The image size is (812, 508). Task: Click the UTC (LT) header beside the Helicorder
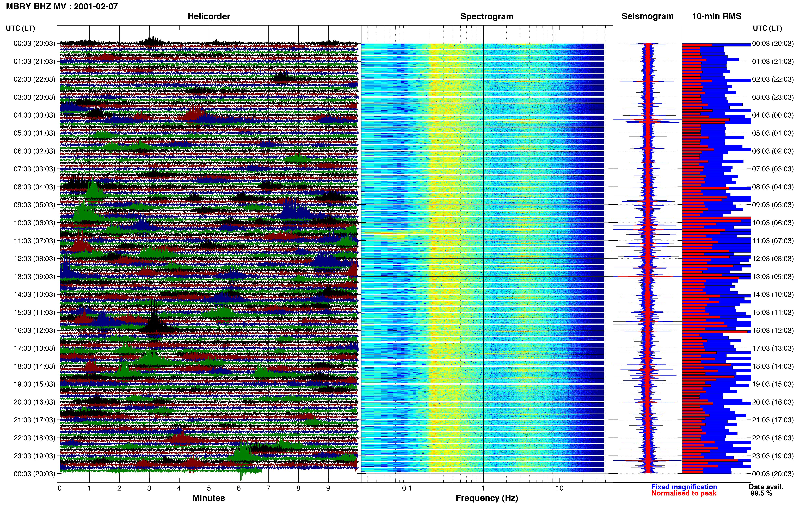pyautogui.click(x=21, y=28)
